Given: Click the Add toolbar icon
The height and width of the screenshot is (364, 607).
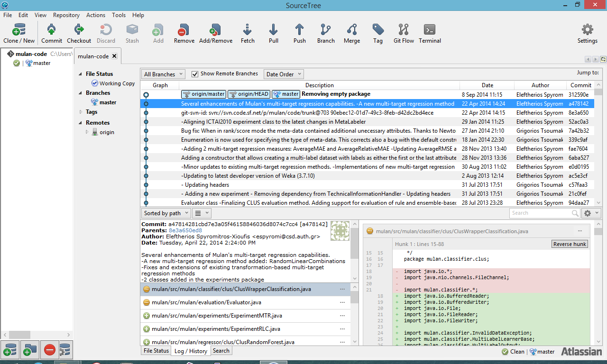Looking at the screenshot, I should [158, 30].
